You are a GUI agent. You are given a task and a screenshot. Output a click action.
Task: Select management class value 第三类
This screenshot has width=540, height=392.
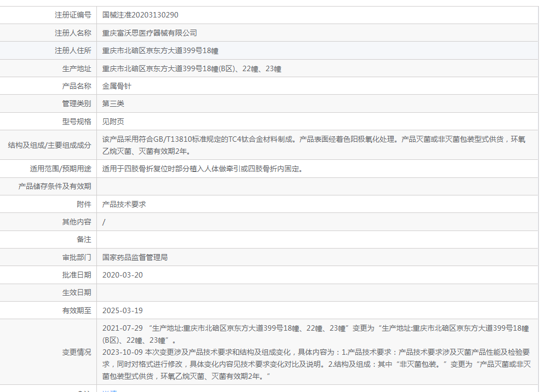click(113, 103)
